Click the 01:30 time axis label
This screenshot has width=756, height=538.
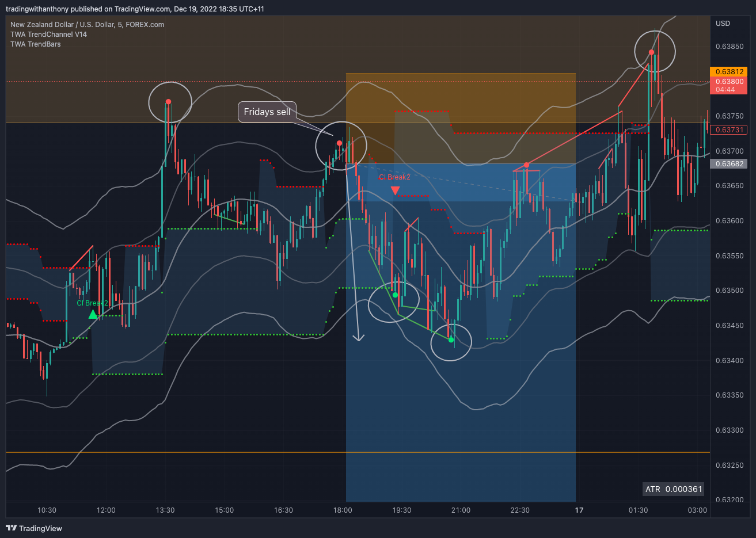pos(638,510)
